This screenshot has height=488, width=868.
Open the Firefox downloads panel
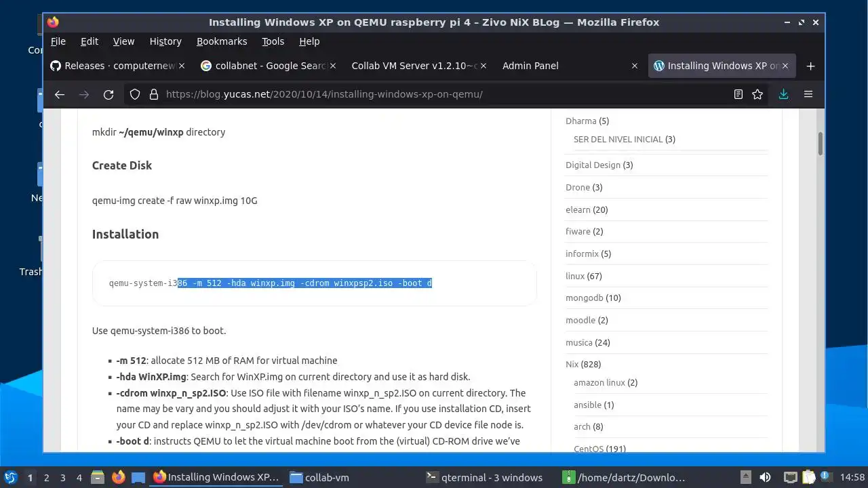[x=783, y=94]
